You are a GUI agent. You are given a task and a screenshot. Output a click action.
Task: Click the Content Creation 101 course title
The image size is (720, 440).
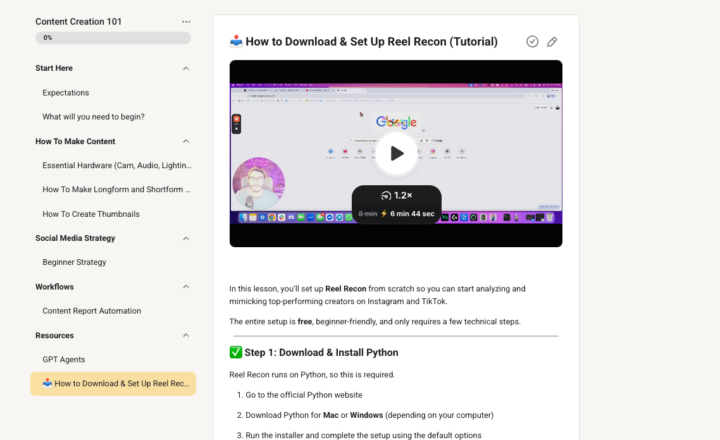[x=79, y=22]
